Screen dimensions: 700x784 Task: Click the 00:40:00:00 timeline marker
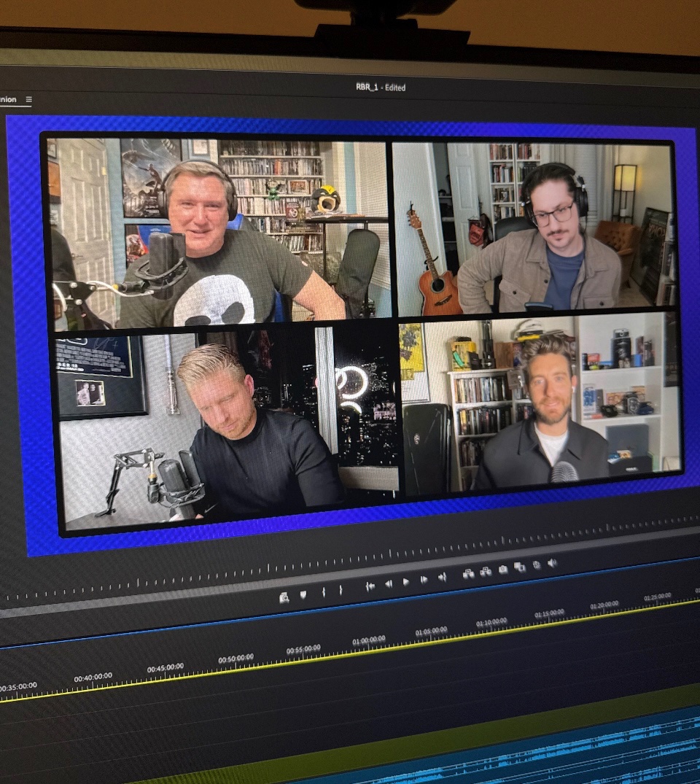(93, 677)
